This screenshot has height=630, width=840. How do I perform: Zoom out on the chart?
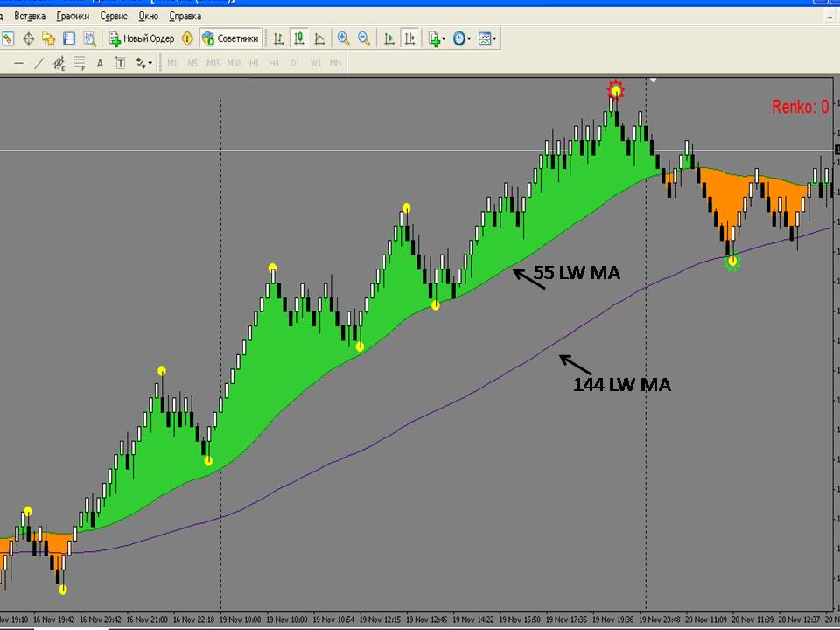pyautogui.click(x=364, y=38)
